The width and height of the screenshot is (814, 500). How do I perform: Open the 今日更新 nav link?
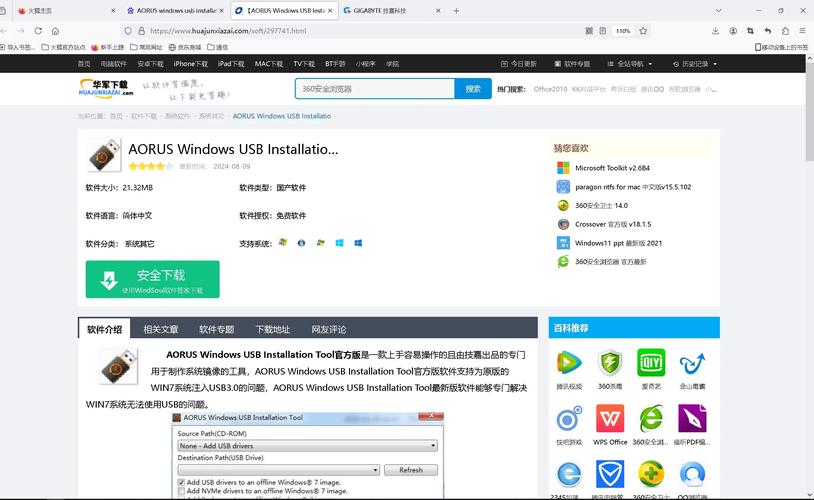point(519,64)
